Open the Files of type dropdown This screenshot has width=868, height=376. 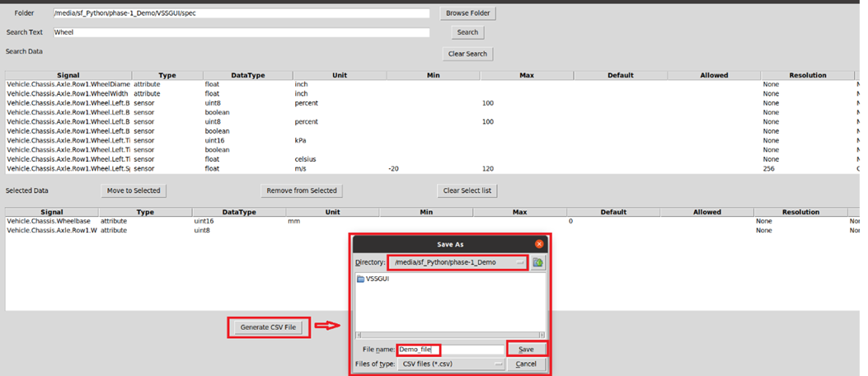[x=451, y=364]
